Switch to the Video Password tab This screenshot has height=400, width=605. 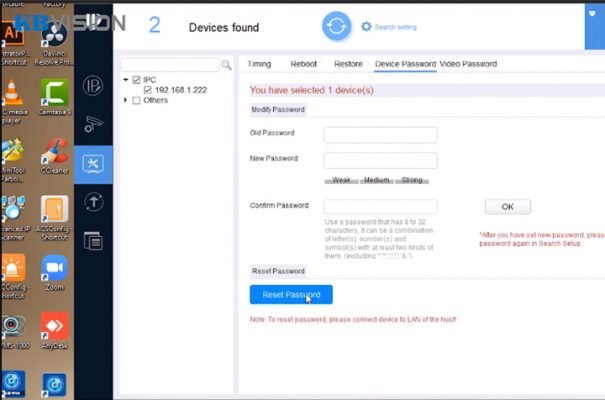(x=468, y=64)
